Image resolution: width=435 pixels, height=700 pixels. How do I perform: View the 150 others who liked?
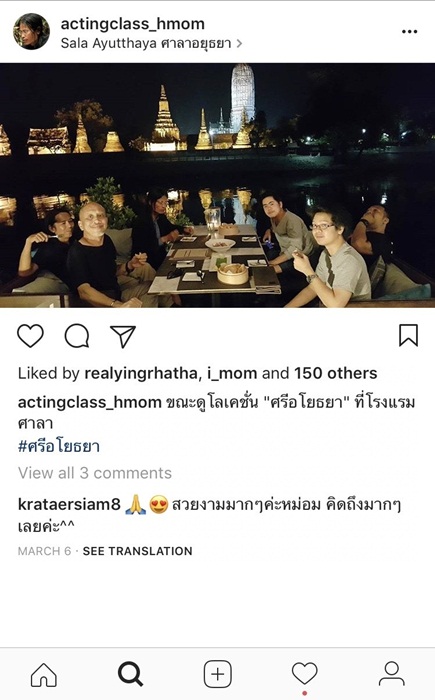pos(335,373)
